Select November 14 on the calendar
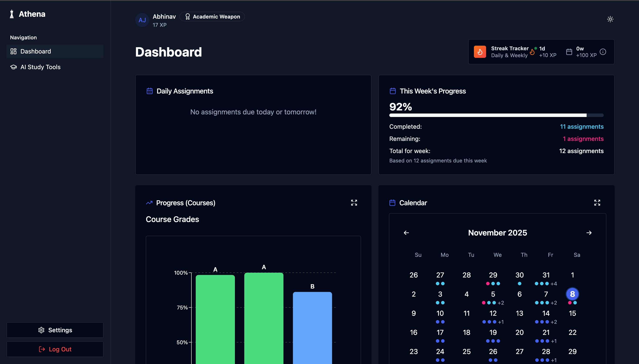The height and width of the screenshot is (364, 639). [x=546, y=313]
